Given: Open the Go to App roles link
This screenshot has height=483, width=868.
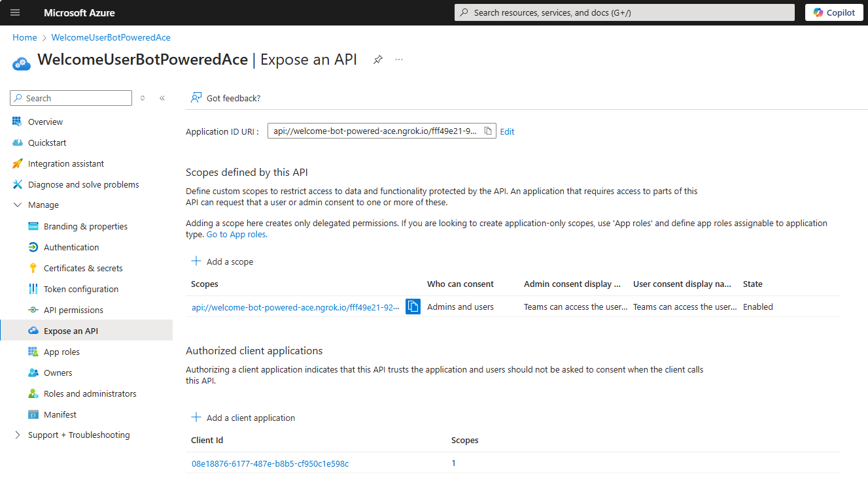Looking at the screenshot, I should pos(235,233).
